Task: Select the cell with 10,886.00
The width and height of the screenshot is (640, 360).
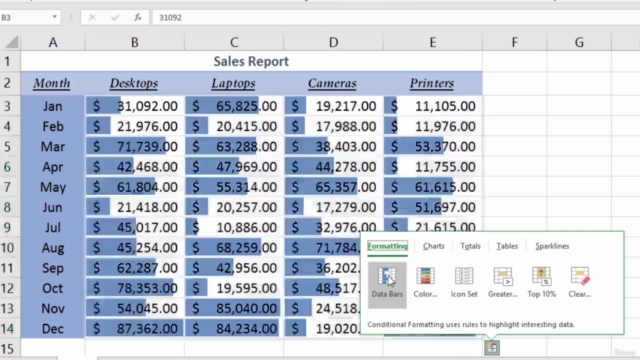Action: 234,227
